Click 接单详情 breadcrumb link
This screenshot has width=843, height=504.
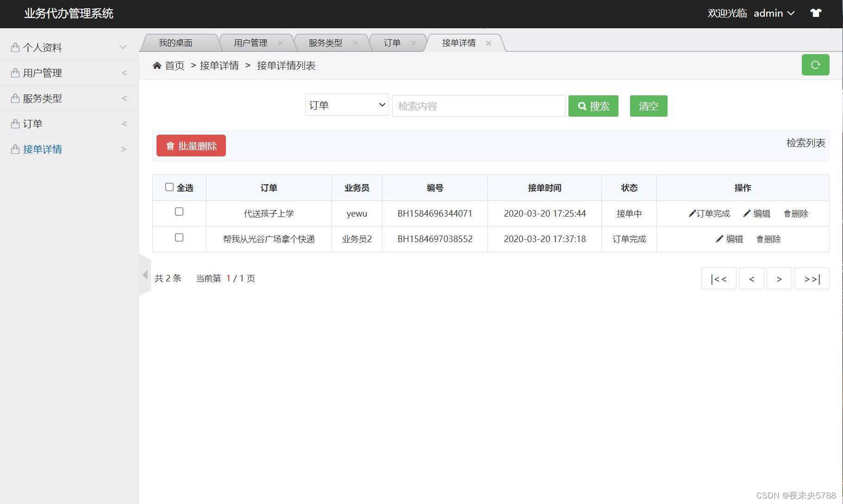219,66
